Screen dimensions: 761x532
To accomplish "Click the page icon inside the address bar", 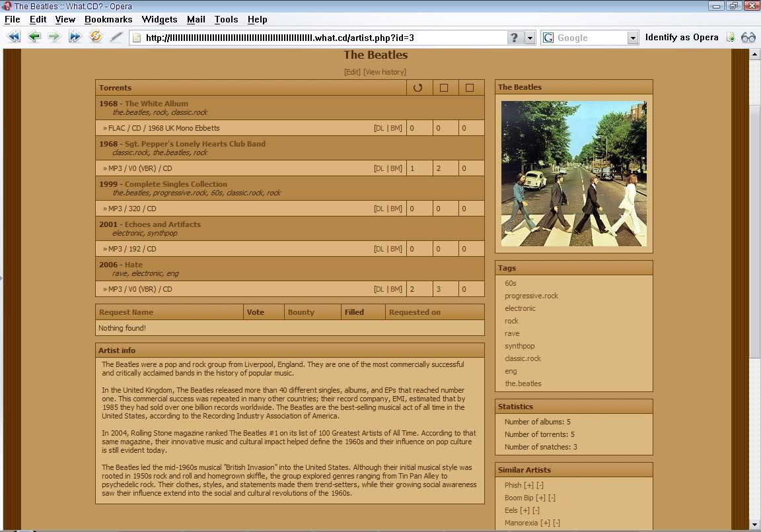I will pos(137,38).
